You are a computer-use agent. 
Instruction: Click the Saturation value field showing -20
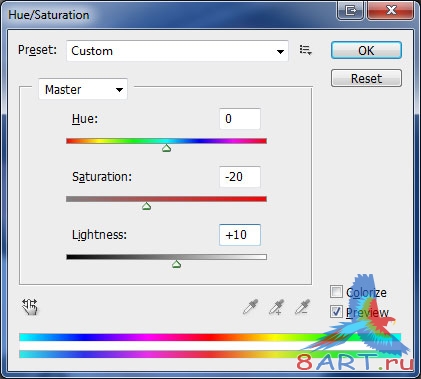[240, 177]
